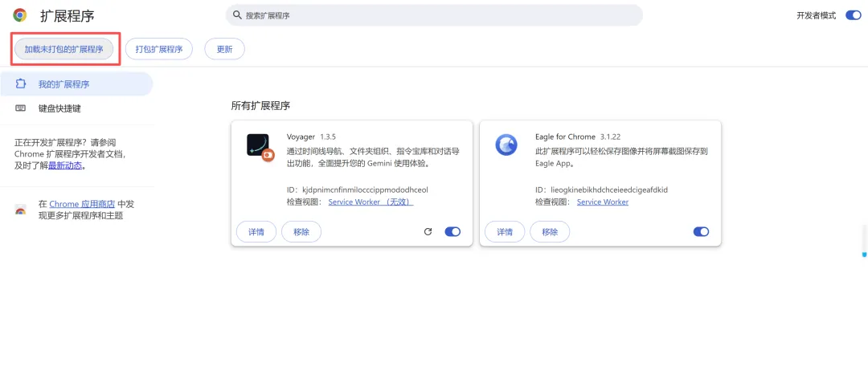The height and width of the screenshot is (371, 868).
Task: Focus the 搜索扩展程序 search field
Action: pos(434,15)
